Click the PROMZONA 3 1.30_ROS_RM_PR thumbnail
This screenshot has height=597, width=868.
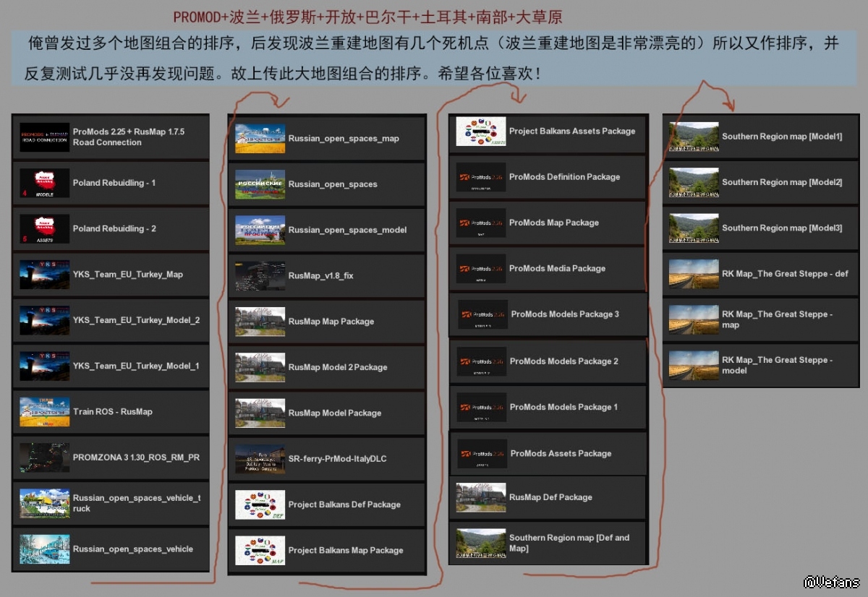44,458
